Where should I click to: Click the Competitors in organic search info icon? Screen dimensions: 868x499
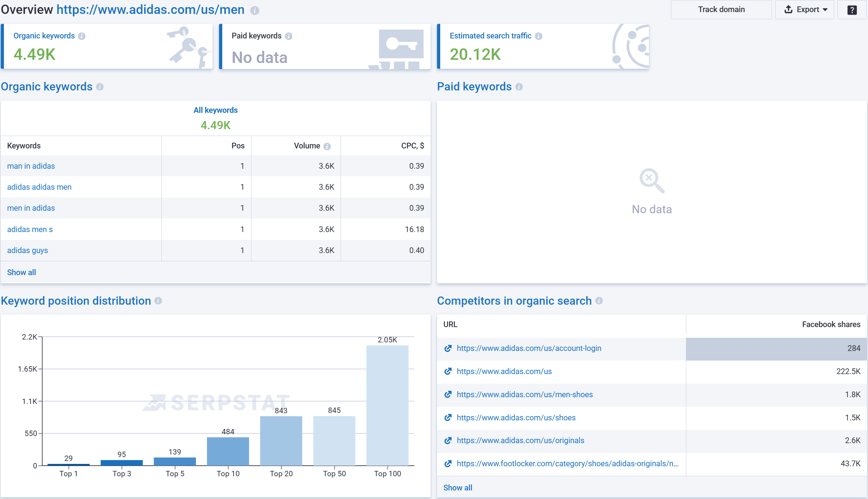(x=600, y=301)
